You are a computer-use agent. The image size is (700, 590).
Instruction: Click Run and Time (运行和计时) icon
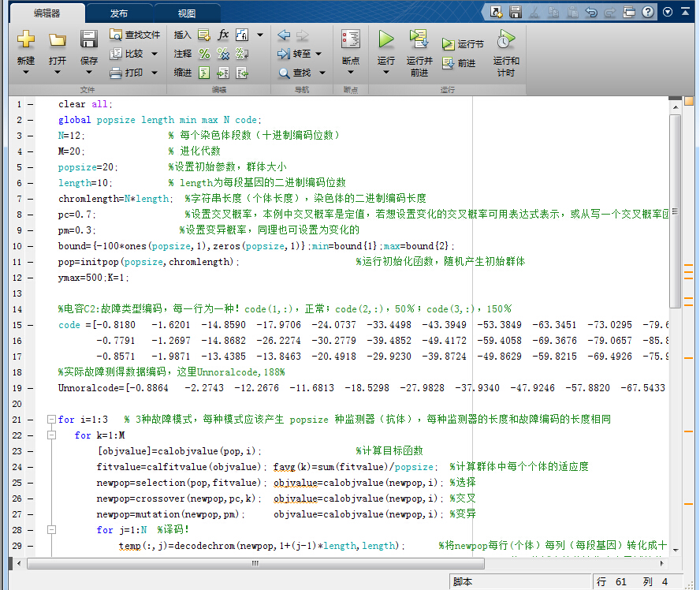coord(506,39)
